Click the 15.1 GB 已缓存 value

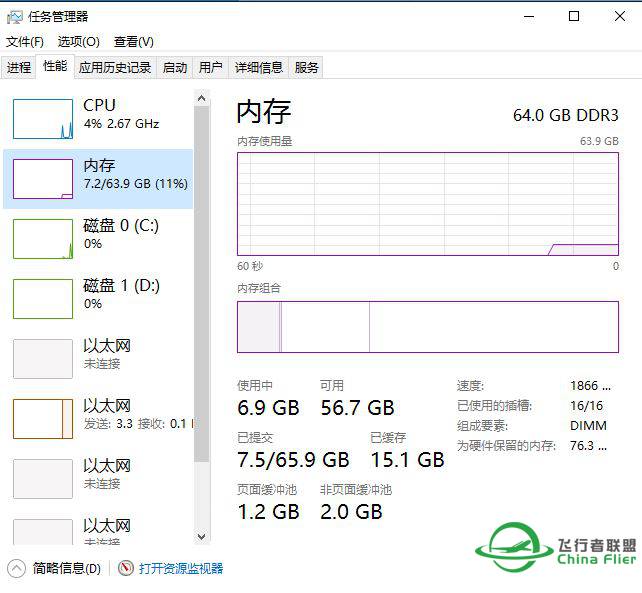click(x=407, y=460)
